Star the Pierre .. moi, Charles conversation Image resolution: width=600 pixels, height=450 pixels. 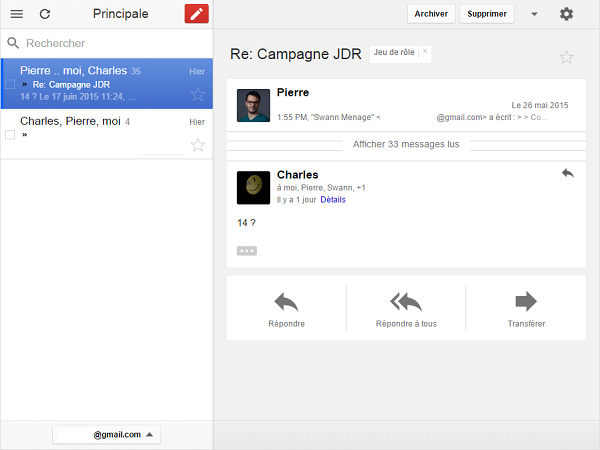[x=198, y=94]
